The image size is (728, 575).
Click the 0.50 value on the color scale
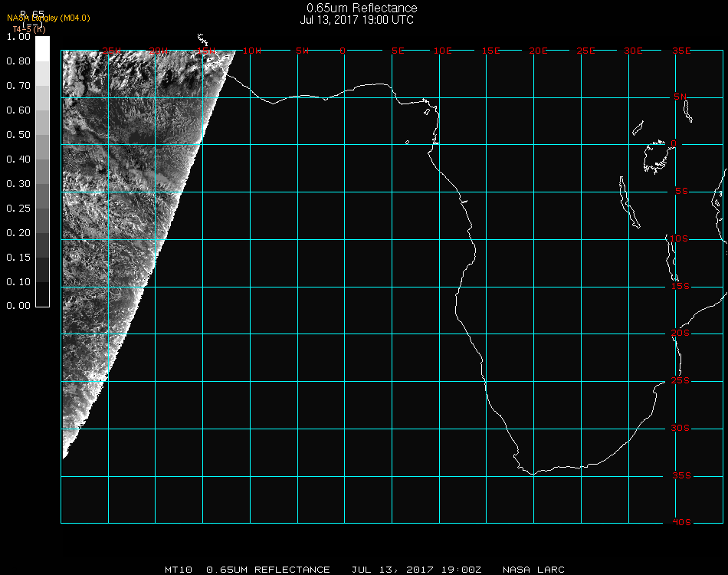point(18,135)
